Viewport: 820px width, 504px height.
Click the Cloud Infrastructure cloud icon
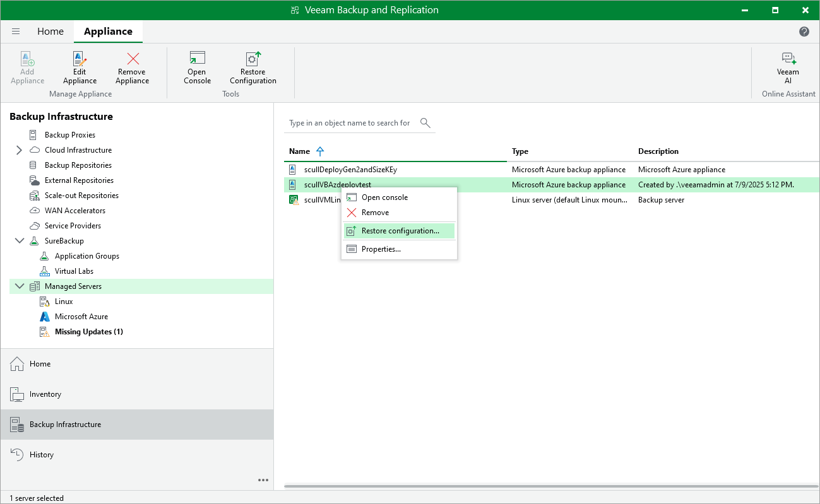(34, 150)
